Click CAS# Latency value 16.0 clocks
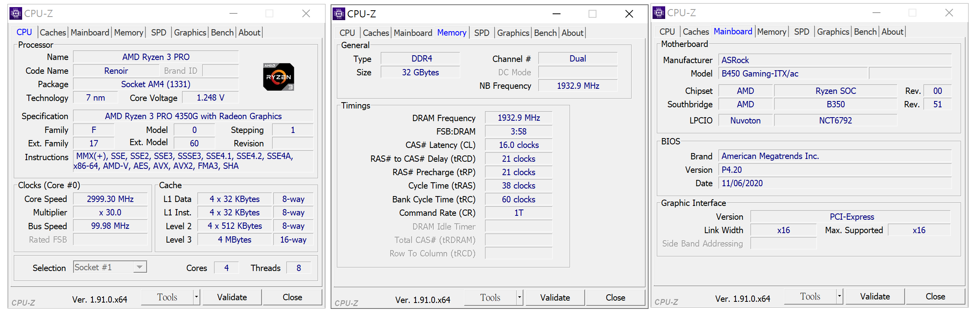The image size is (980, 316). tap(519, 145)
